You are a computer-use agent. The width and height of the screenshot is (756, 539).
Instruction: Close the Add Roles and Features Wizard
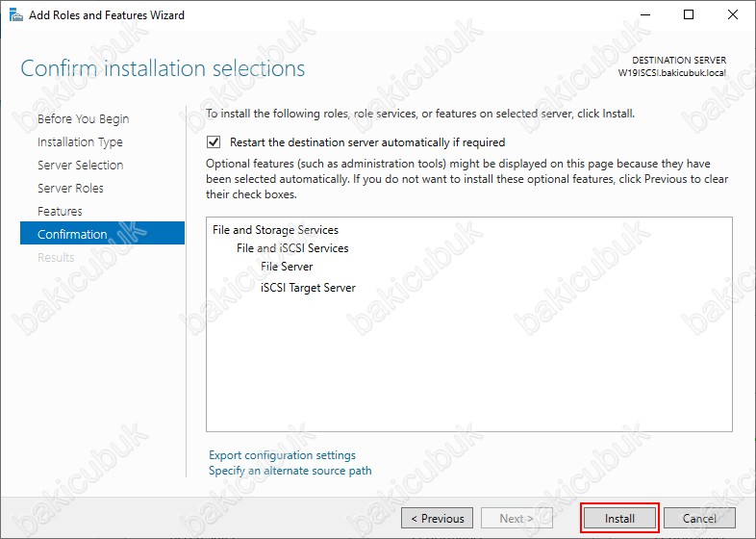[732, 15]
